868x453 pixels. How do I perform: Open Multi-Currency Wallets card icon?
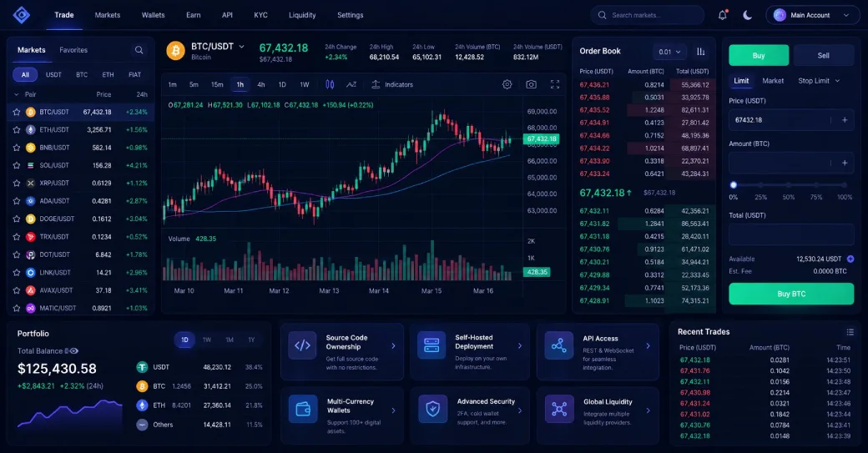(303, 410)
